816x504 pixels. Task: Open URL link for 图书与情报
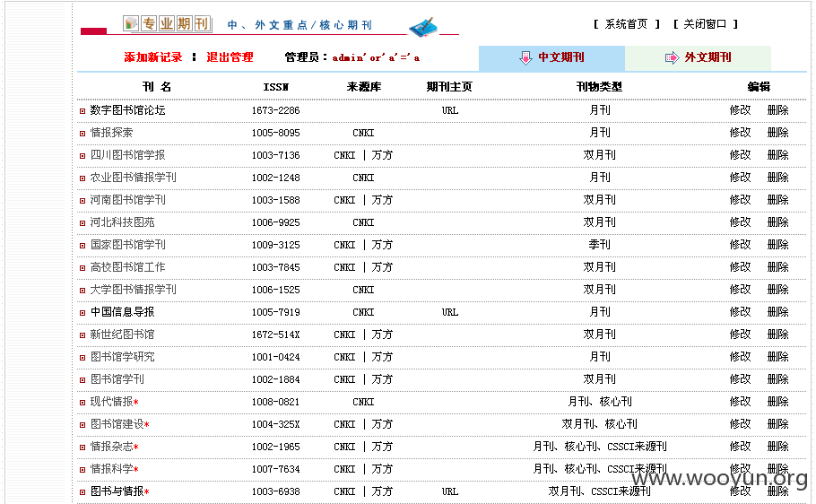449,491
